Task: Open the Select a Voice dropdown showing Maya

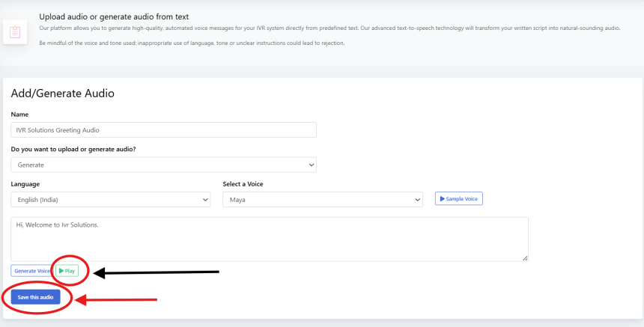Action: (322, 200)
